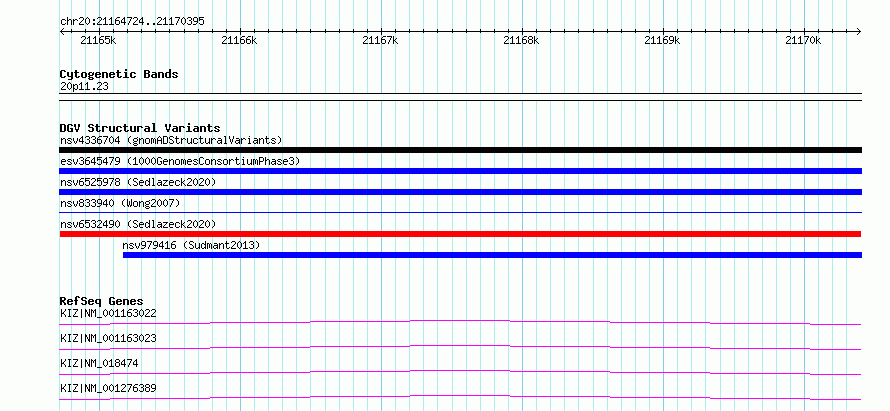
Task: Click the KIZ|NM_001163023 magenta gene line
Action: (460, 347)
